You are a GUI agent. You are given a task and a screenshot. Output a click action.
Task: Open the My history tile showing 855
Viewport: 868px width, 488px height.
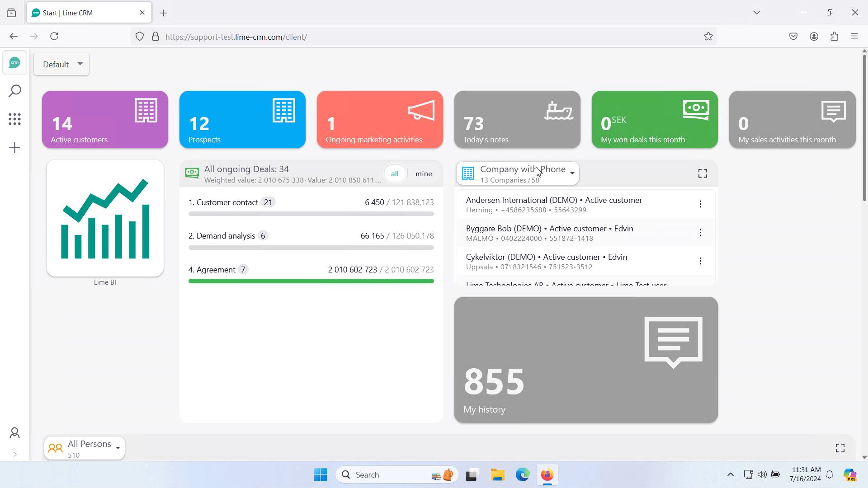(586, 360)
